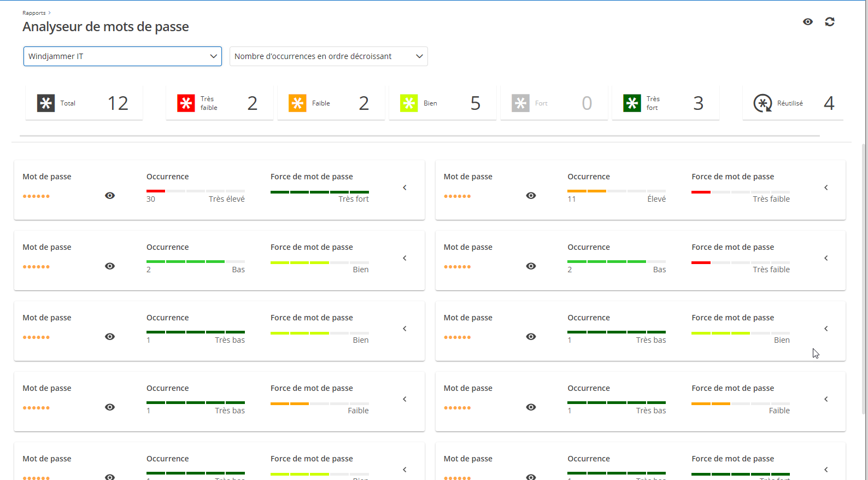The image size is (868, 480).
Task: Click the lime Bien asterisk icon
Action: [x=409, y=103]
